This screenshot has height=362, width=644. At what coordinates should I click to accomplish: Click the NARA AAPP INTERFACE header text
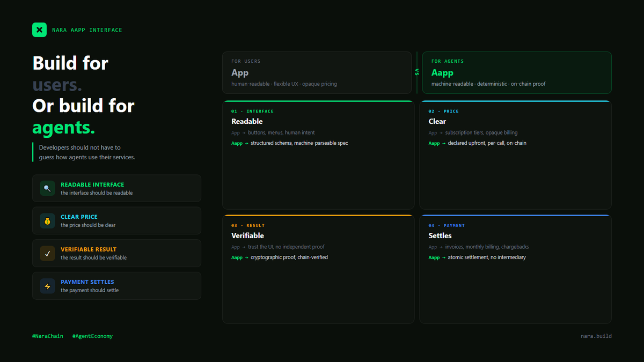pyautogui.click(x=87, y=30)
